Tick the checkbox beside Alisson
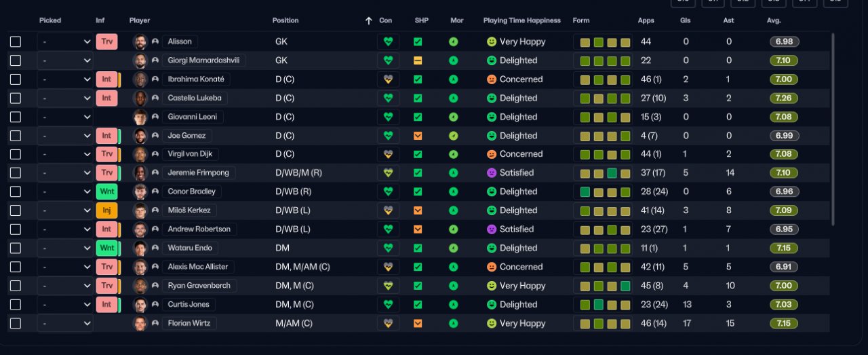The image size is (868, 355). (16, 41)
